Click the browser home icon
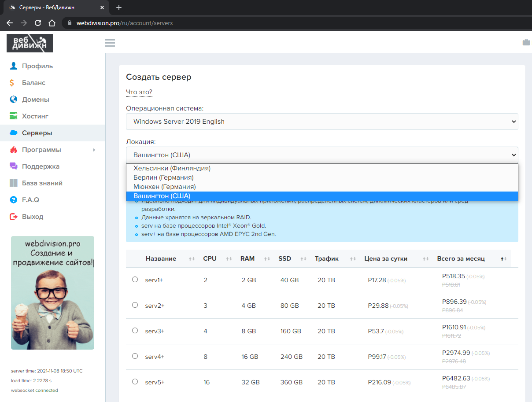 pyautogui.click(x=52, y=23)
